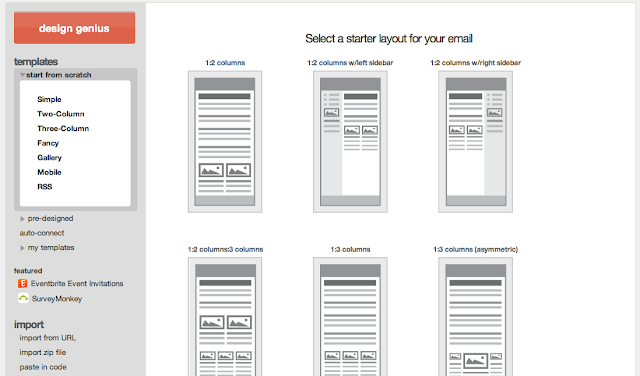Pick the 1:2 columns:3 columns layout thumbnail
Viewport: 640px width, 376px height.
pyautogui.click(x=225, y=317)
